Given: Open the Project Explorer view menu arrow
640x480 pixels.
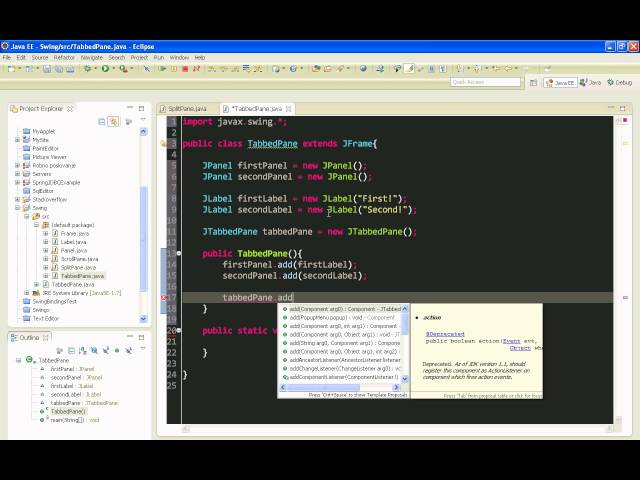Looking at the screenshot, I should pyautogui.click(x=143, y=120).
